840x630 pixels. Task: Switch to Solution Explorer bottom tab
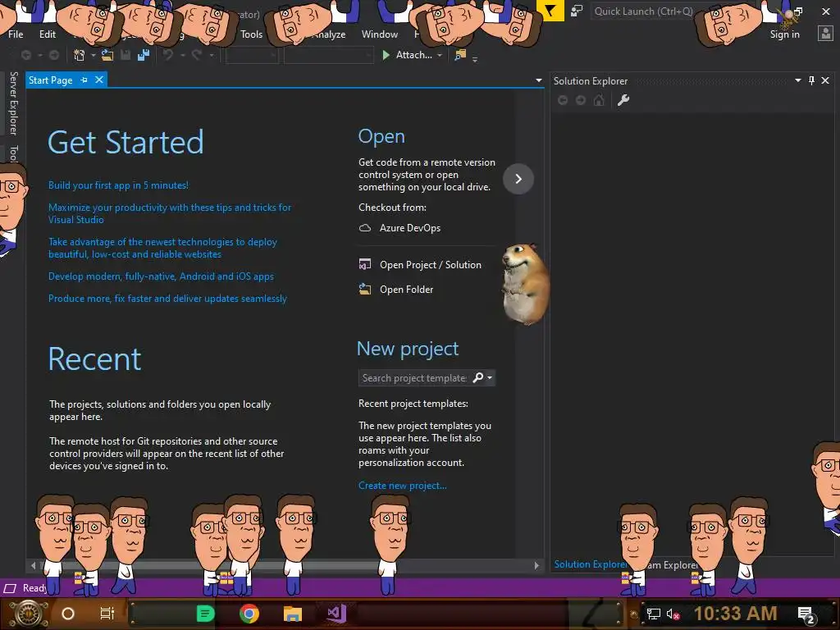pyautogui.click(x=591, y=564)
